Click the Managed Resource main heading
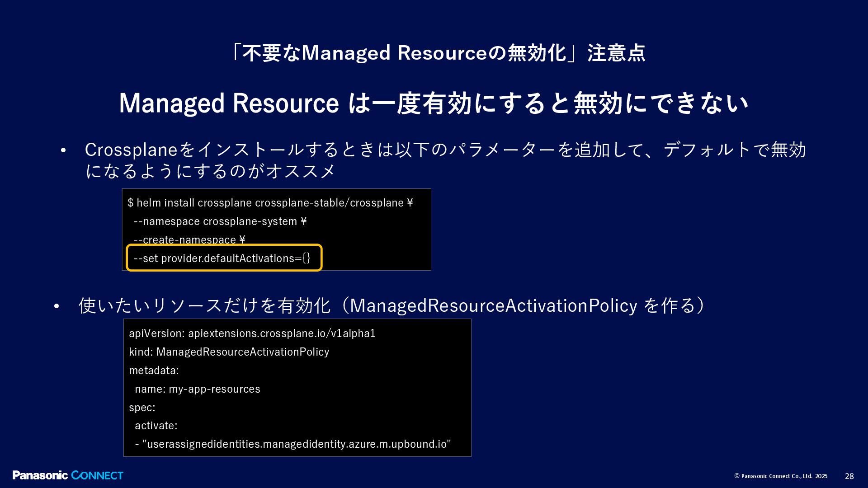This screenshot has width=868, height=488. (433, 103)
